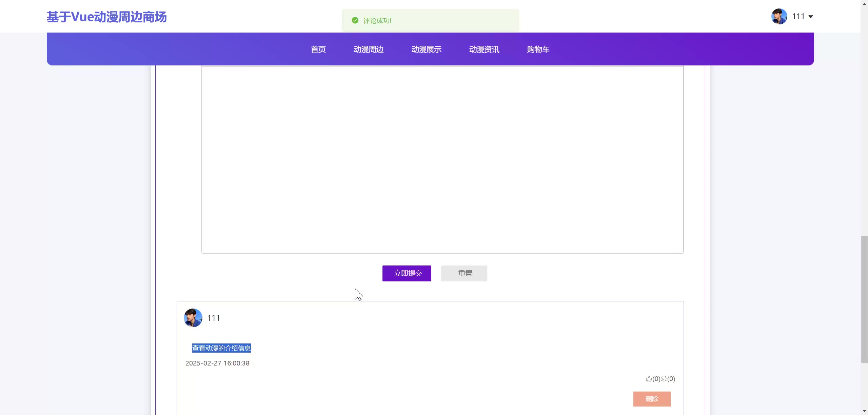The image size is (868, 415).
Task: Click the dislike icon on the comment
Action: point(664,379)
